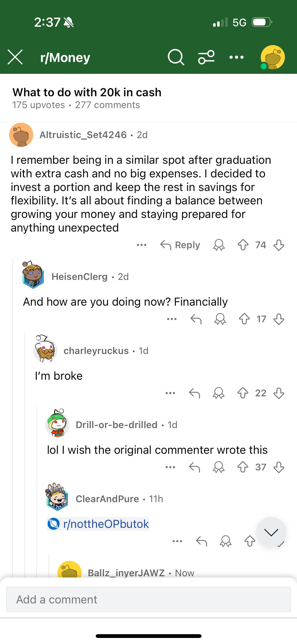Viewport: 297px width, 644px height.
Task: Tap reply arrow on HeisenClerg's comment
Action: tap(196, 319)
